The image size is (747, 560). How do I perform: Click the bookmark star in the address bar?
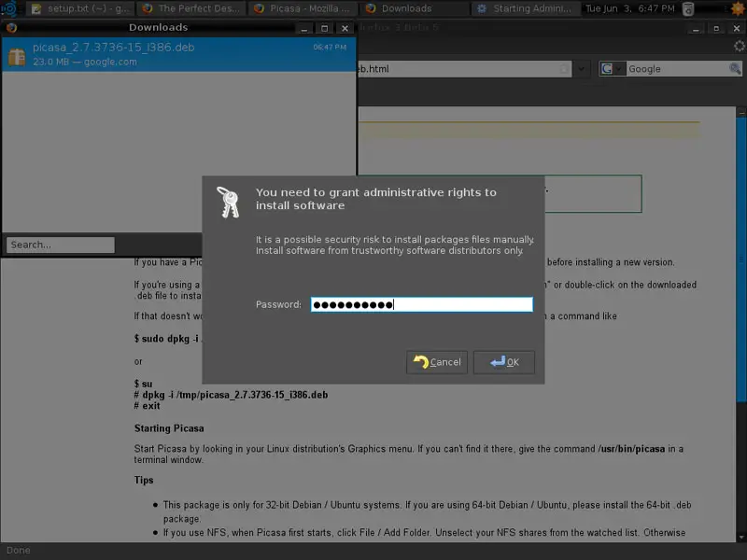[564, 69]
